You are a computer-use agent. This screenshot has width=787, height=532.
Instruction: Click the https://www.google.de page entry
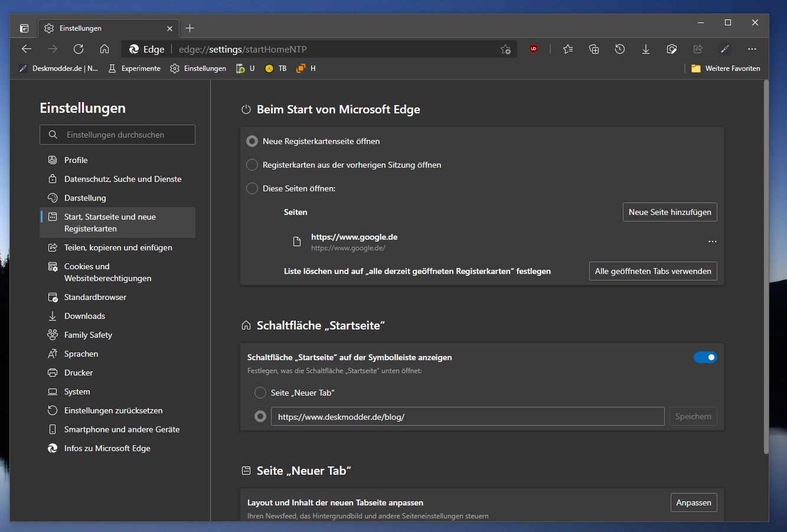click(354, 241)
